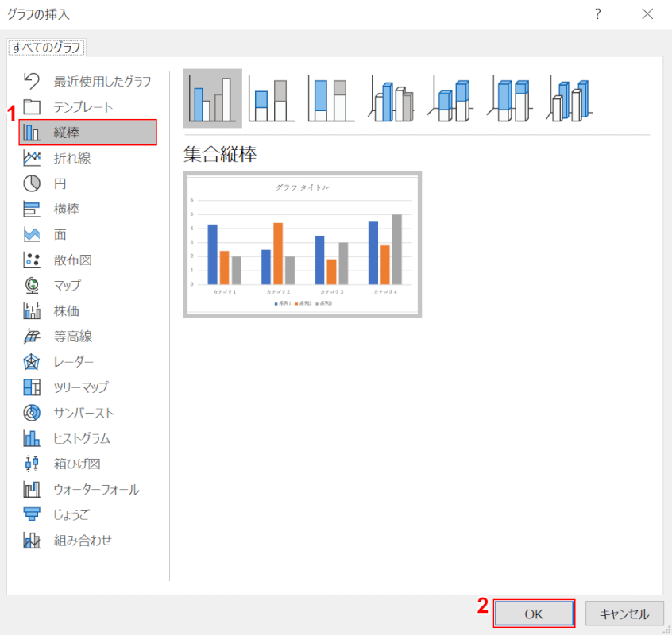Viewport: 672px width, 635px height.
Task: Pick the 3-D 100% stacked column icon
Action: pos(509,98)
